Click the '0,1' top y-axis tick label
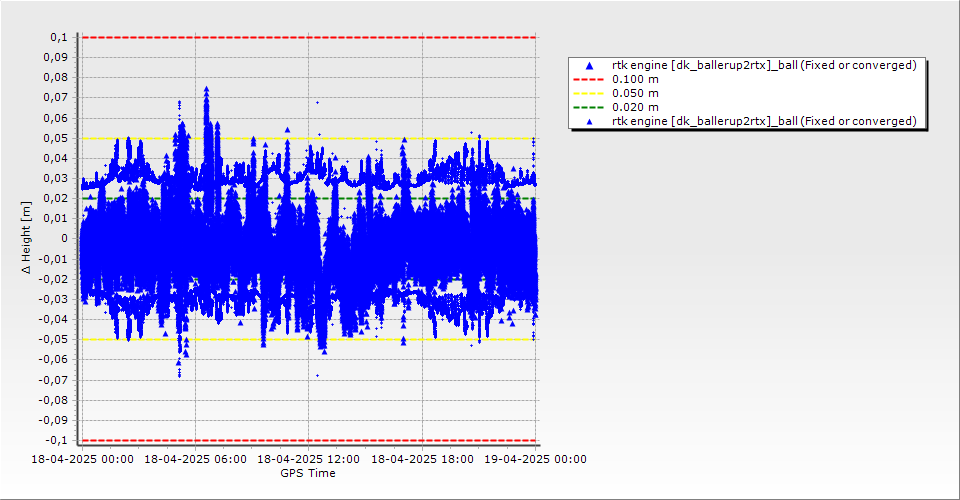This screenshot has width=960, height=500. point(59,37)
